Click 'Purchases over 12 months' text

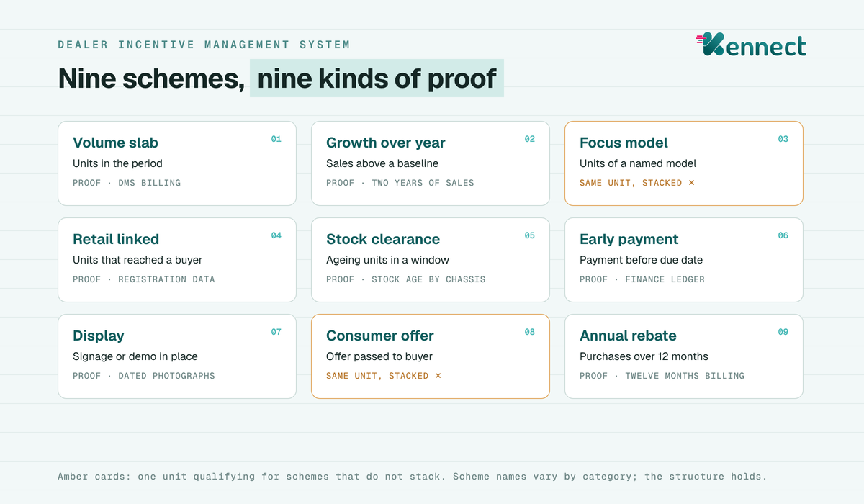[x=644, y=356]
